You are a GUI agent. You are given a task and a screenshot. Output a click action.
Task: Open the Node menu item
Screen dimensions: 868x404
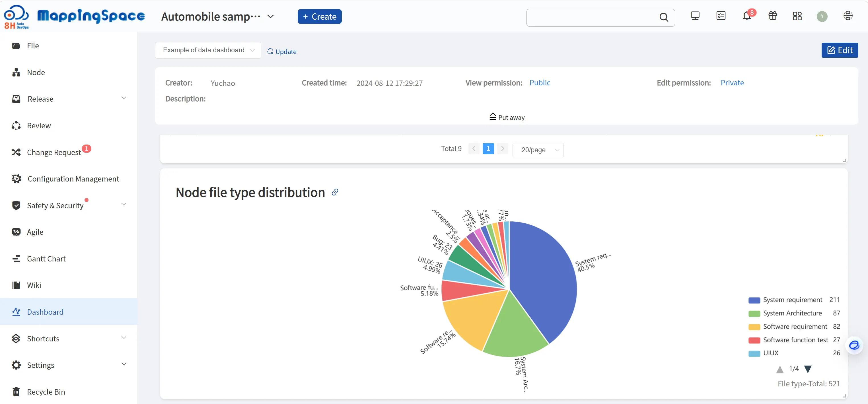click(68, 72)
